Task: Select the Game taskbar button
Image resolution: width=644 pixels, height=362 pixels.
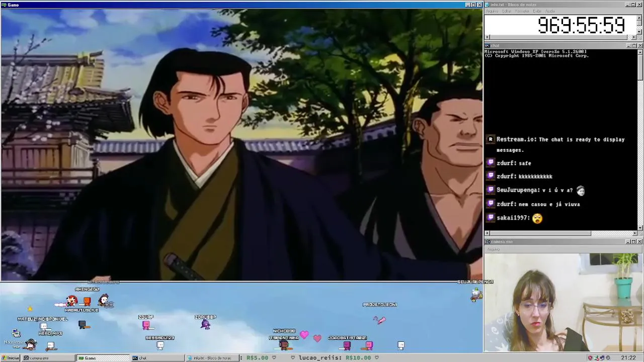Action: 103,358
